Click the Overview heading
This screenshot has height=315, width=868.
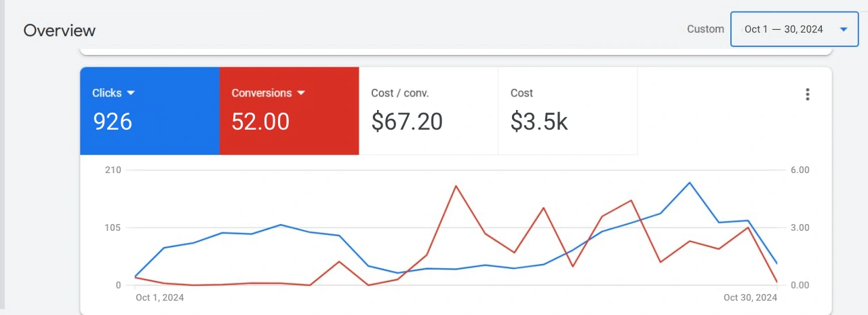(60, 31)
